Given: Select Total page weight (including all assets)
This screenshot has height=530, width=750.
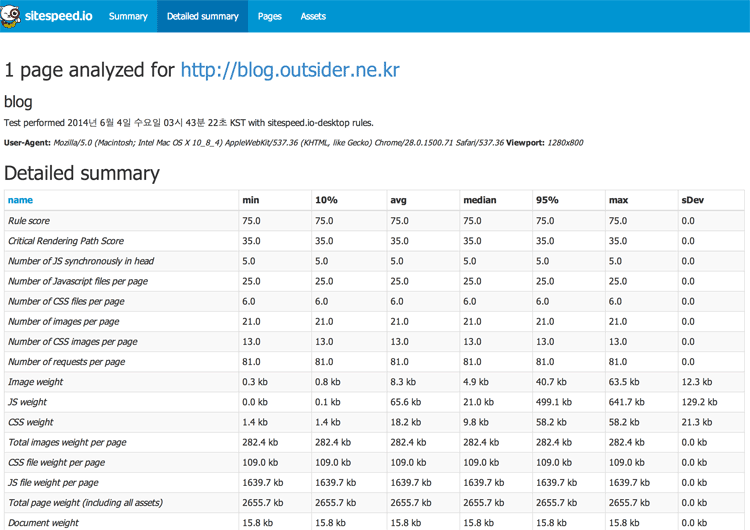Looking at the screenshot, I should pos(86,502).
